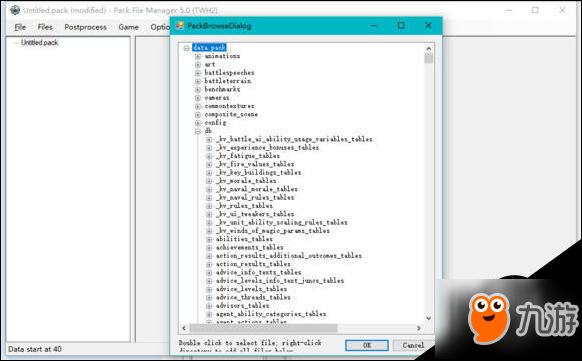Expand _kv_fatigue_tables entry
Image resolution: width=582 pixels, height=361 pixels.
(x=209, y=156)
